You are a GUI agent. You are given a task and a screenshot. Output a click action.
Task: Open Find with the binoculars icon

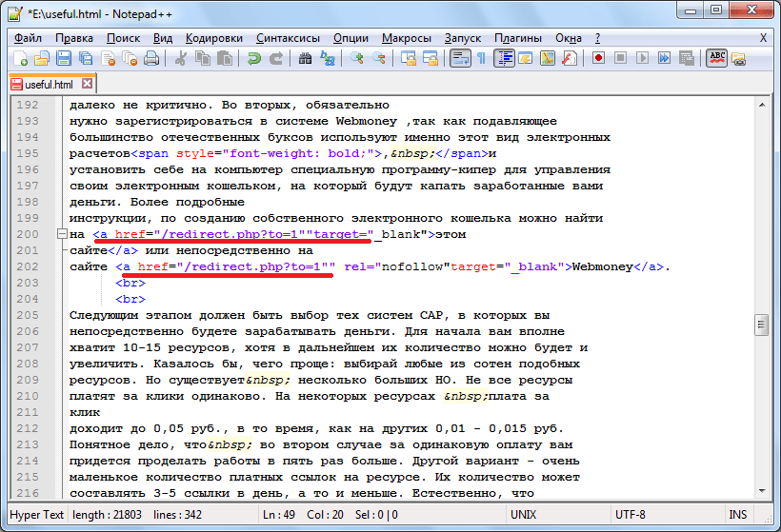coord(306,59)
